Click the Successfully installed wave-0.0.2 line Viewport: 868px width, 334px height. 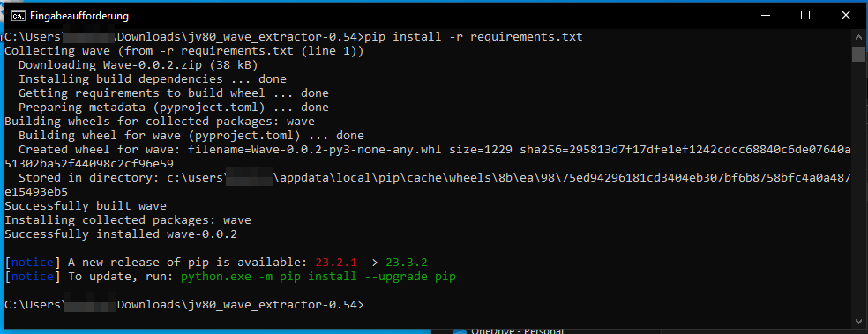coord(121,234)
